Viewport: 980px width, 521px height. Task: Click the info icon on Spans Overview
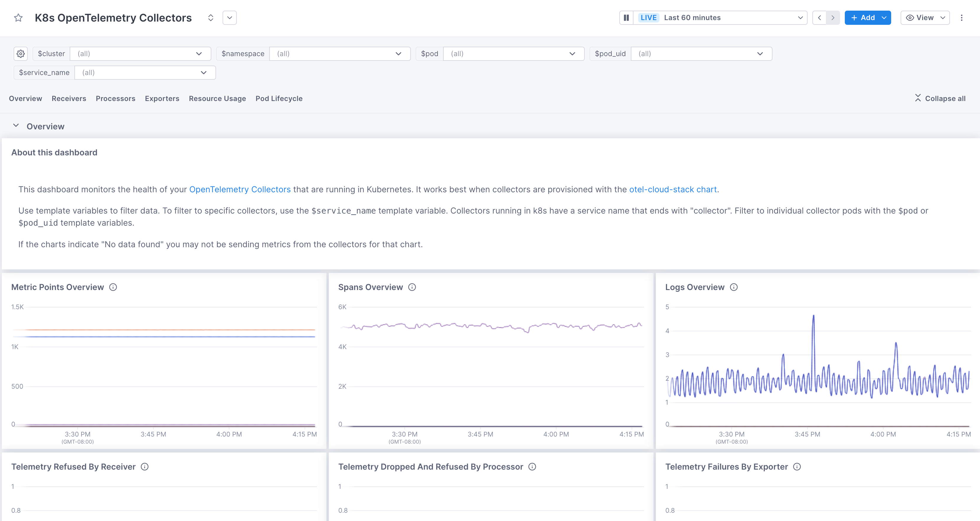coord(412,287)
